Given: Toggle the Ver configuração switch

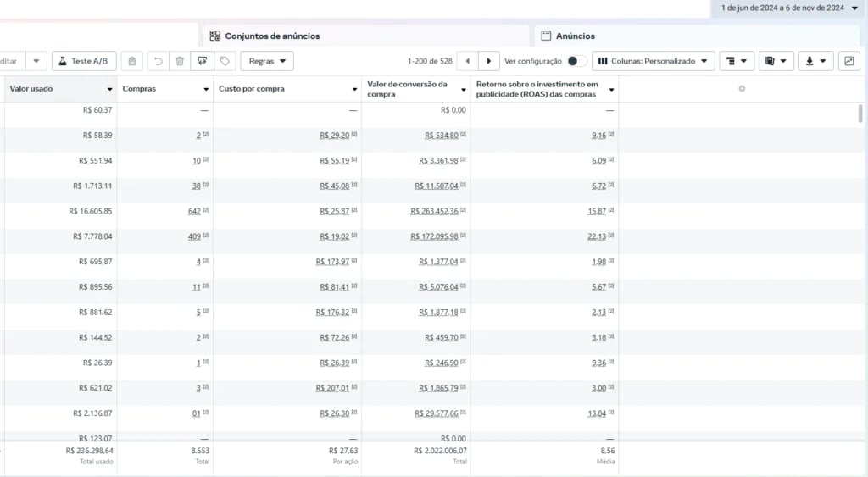Looking at the screenshot, I should [576, 61].
